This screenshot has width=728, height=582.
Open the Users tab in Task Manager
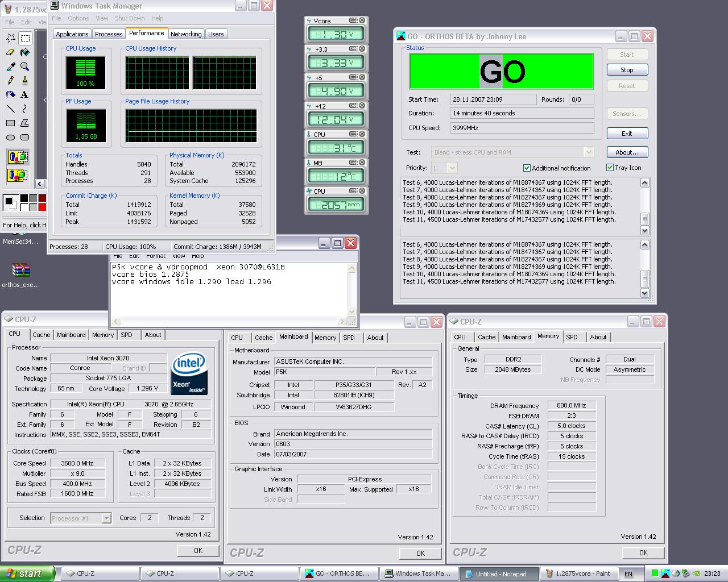pos(216,34)
